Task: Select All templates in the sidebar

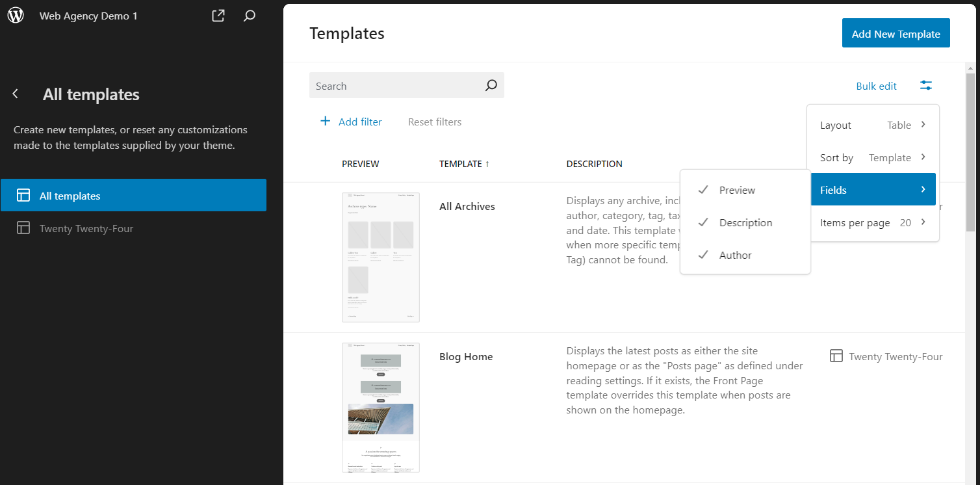Action: click(133, 196)
